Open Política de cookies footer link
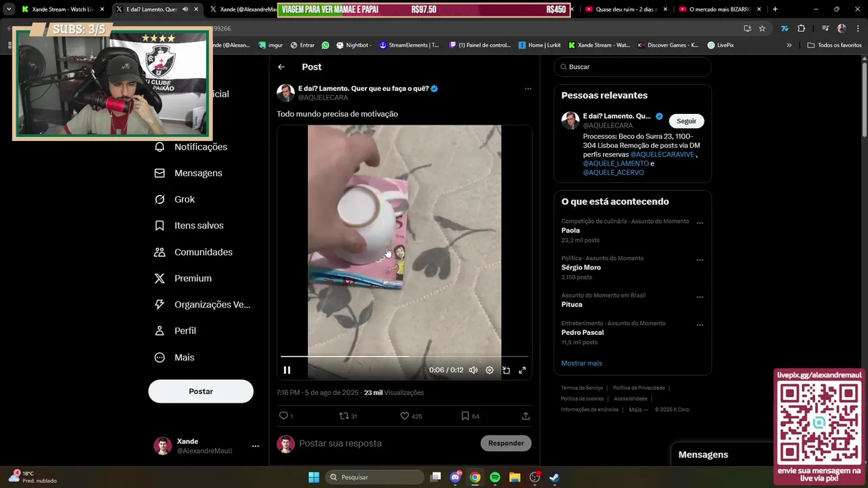Image resolution: width=868 pixels, height=488 pixels. click(x=582, y=399)
